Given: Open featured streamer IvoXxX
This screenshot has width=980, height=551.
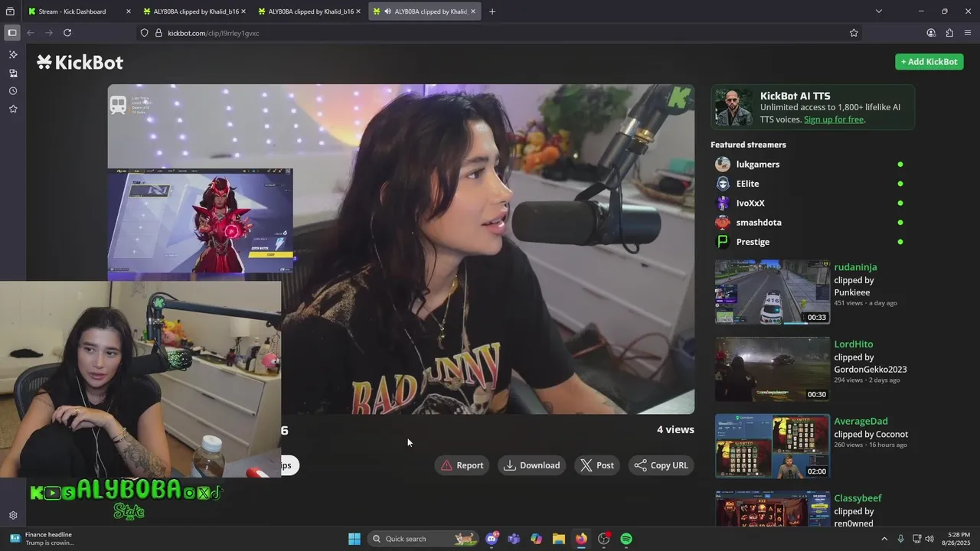Looking at the screenshot, I should point(750,203).
